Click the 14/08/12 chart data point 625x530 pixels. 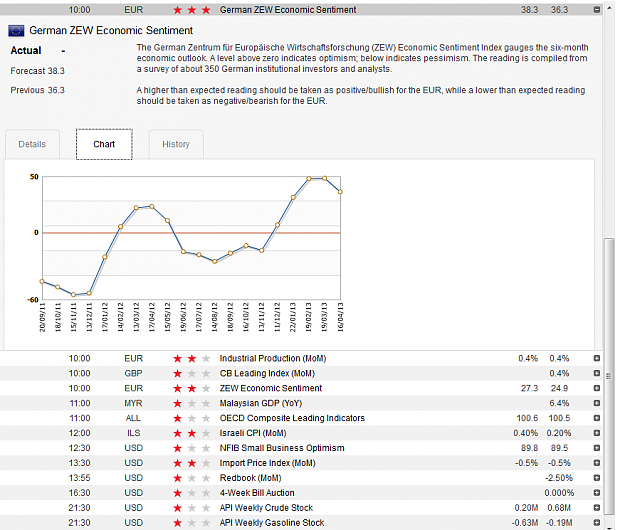pyautogui.click(x=214, y=261)
